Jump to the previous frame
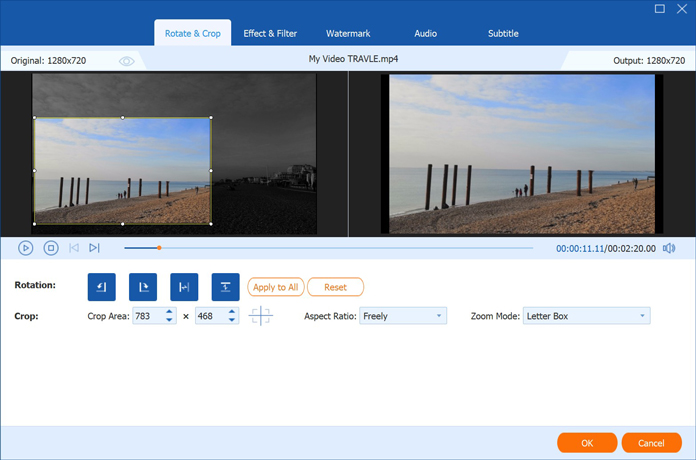696x460 pixels. pyautogui.click(x=74, y=248)
